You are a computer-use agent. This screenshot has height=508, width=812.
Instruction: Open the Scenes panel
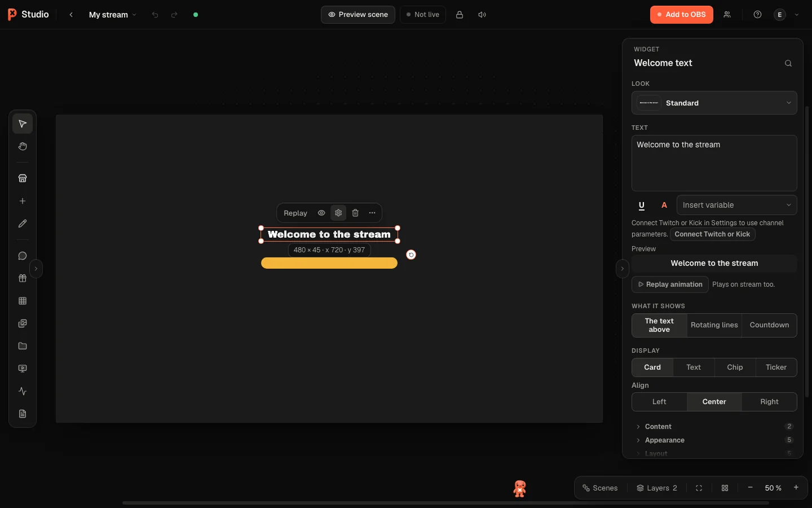[x=600, y=488]
